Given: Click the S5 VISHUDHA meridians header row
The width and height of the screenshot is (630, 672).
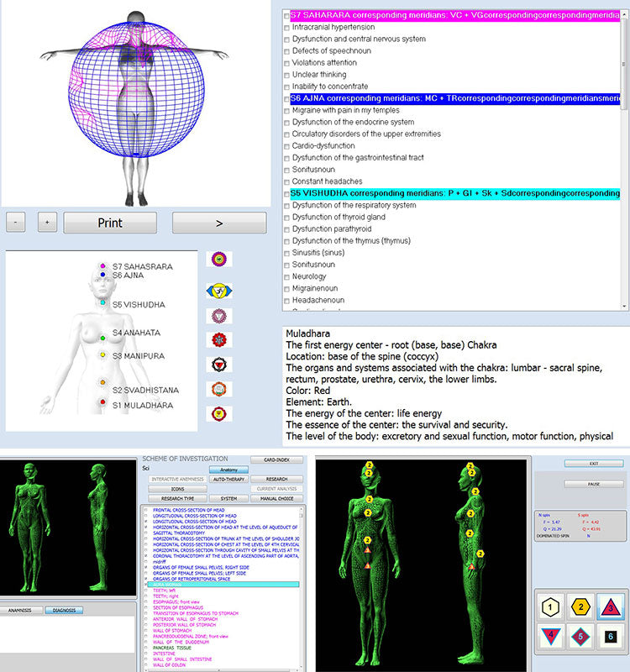Looking at the screenshot, I should (454, 193).
